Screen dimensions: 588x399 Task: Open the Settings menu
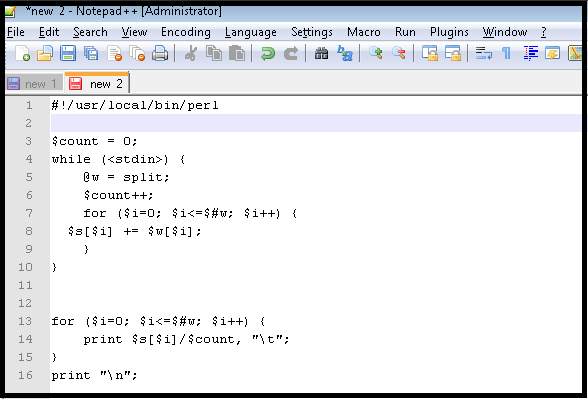pos(312,32)
